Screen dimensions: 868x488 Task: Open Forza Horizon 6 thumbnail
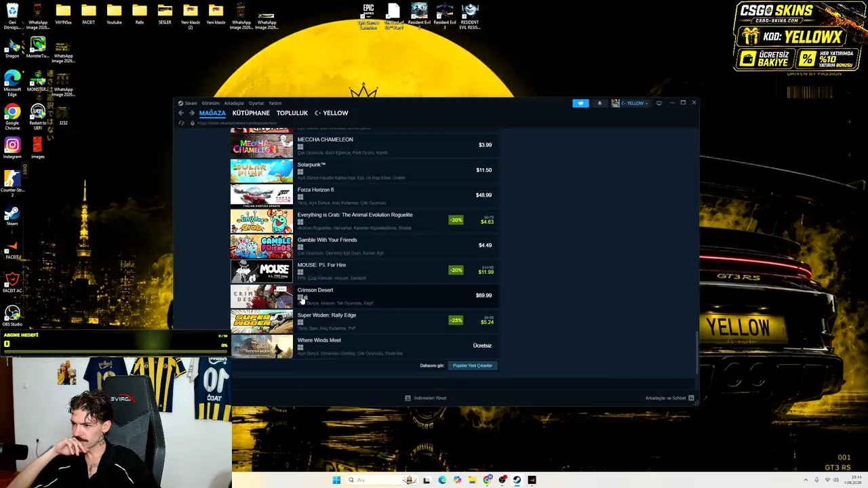pos(262,195)
